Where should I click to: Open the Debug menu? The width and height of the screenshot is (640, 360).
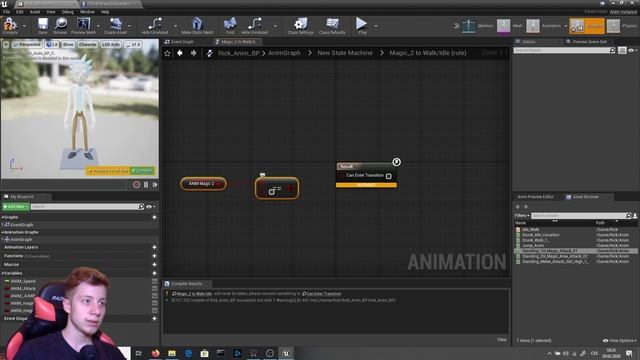pos(67,12)
